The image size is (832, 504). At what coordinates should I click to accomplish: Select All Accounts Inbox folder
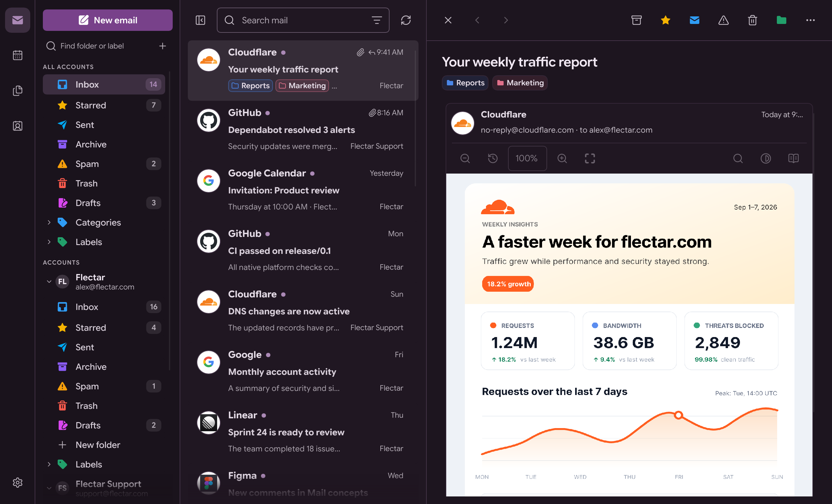(x=104, y=84)
